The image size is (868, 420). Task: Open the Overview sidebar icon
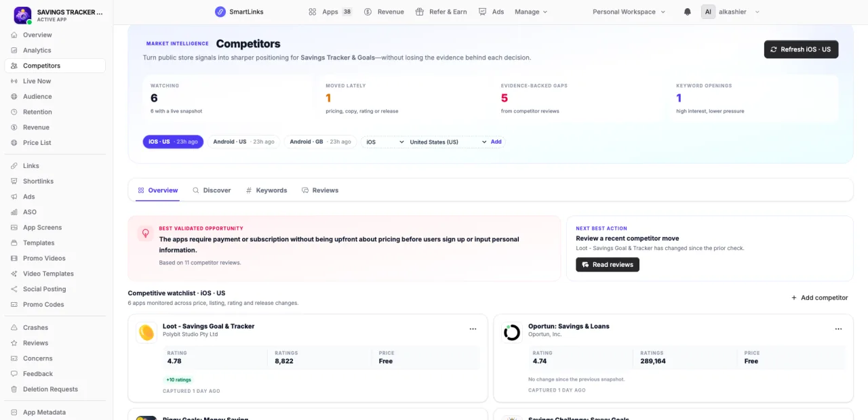[15, 35]
